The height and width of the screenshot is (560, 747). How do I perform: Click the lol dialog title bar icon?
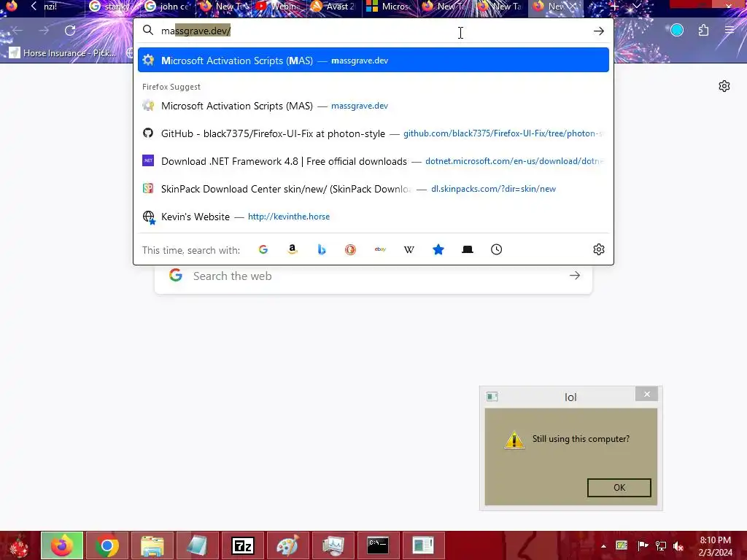tap(492, 397)
